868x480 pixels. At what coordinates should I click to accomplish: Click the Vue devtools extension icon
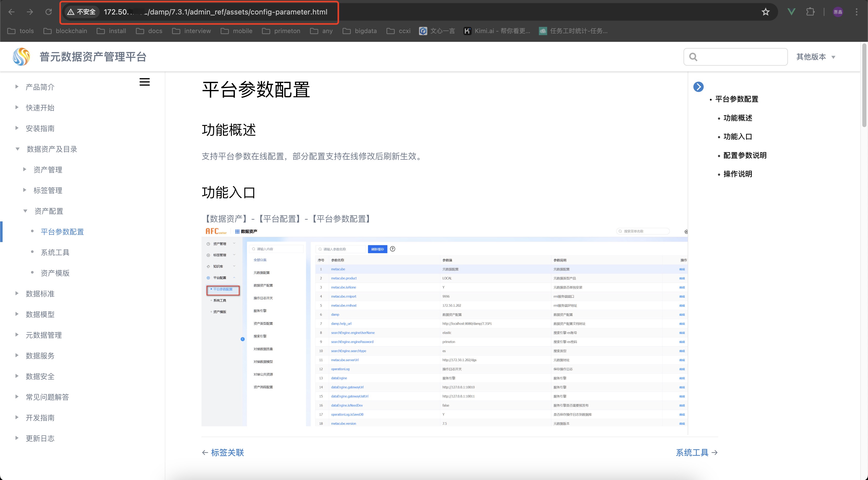point(792,12)
